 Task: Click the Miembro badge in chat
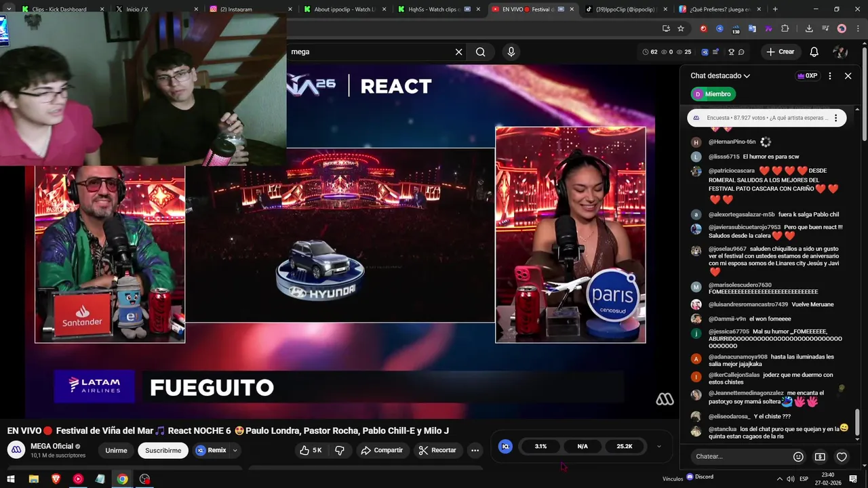pyautogui.click(x=713, y=94)
